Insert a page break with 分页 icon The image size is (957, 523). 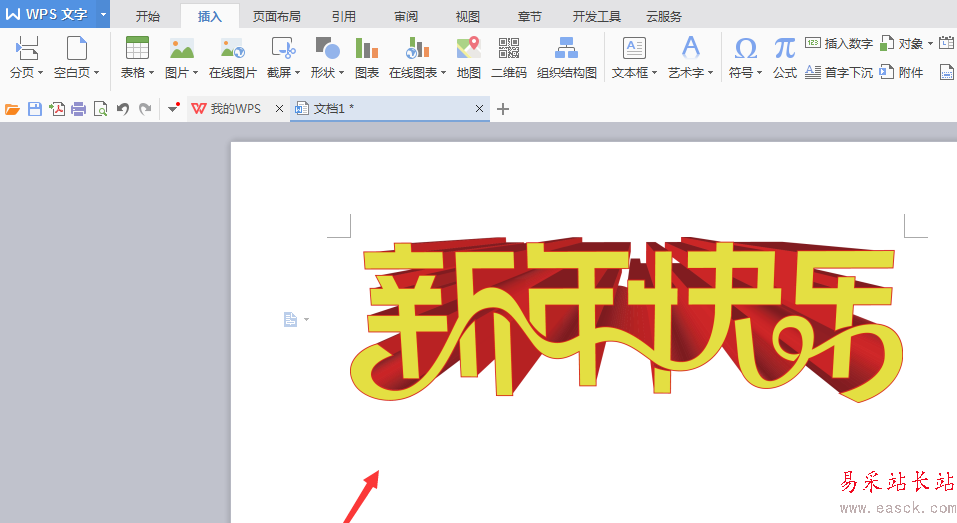coord(27,48)
